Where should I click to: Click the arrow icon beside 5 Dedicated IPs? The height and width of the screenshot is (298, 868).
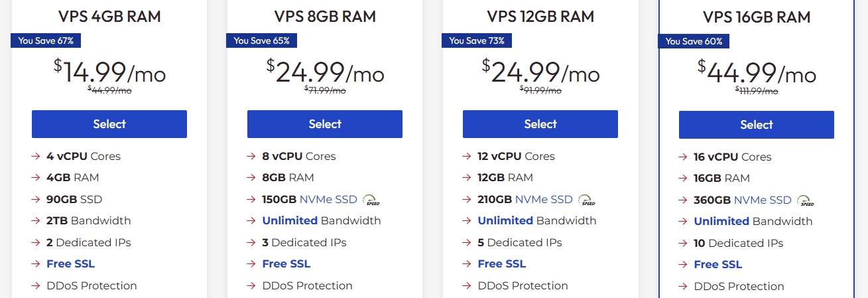point(466,243)
